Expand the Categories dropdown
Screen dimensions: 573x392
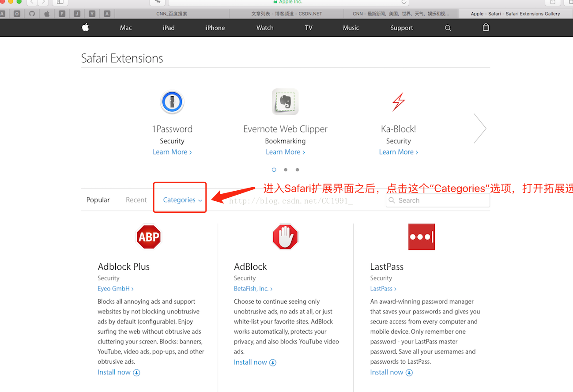(182, 200)
